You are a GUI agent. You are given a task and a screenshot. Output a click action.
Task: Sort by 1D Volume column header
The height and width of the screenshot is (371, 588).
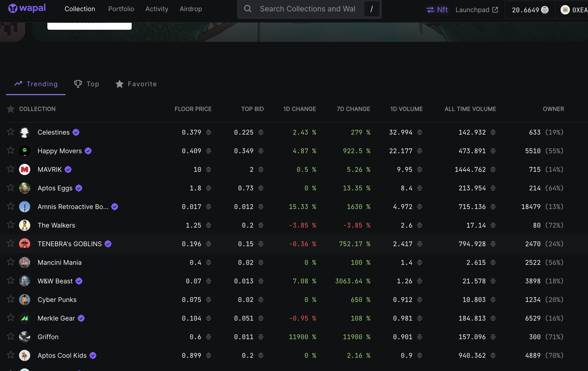pyautogui.click(x=406, y=109)
